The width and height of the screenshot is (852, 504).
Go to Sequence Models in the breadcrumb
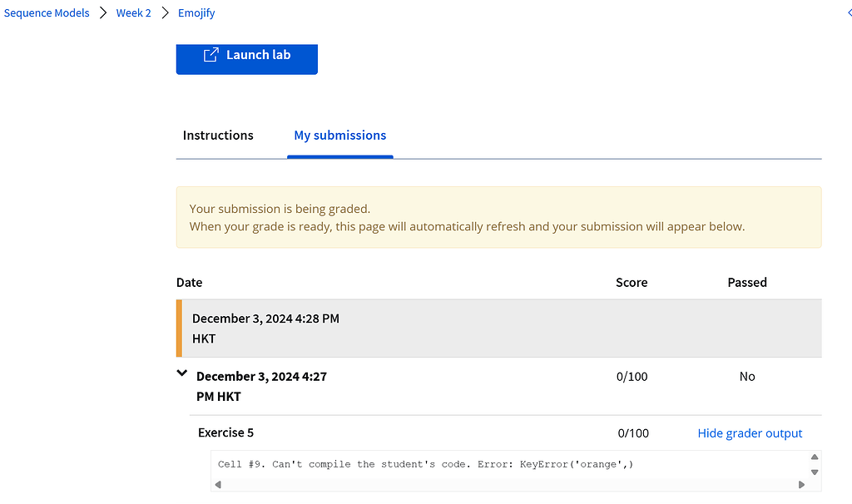point(47,13)
